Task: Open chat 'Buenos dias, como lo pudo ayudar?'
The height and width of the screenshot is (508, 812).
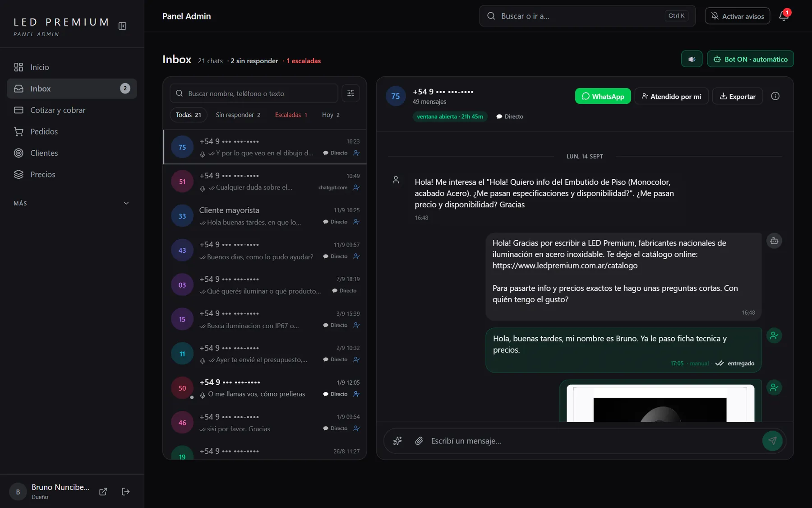Action: [265, 251]
